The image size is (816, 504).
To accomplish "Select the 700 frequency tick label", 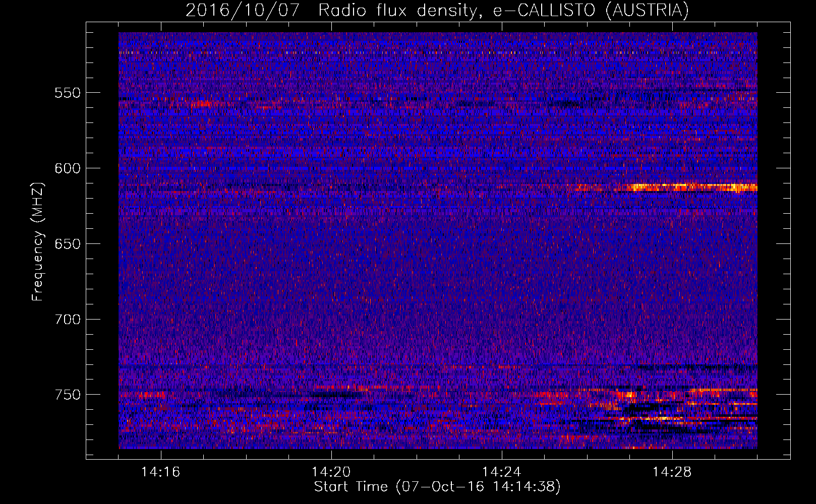I will 68,320.
